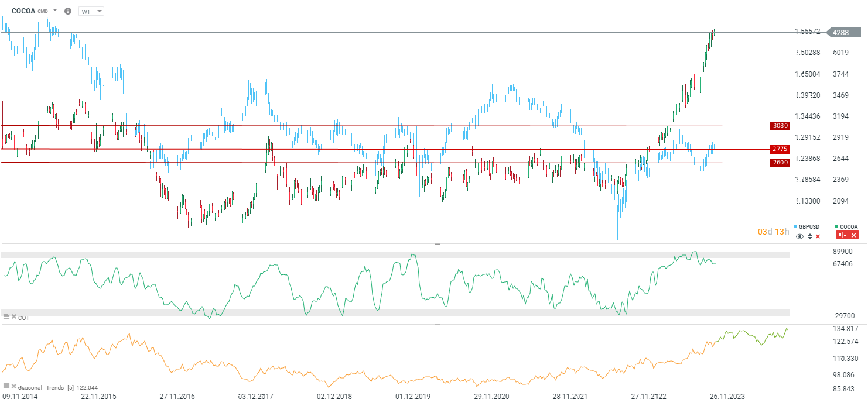868x406 pixels.
Task: Click the 2644 price axis value
Action: tap(840, 159)
